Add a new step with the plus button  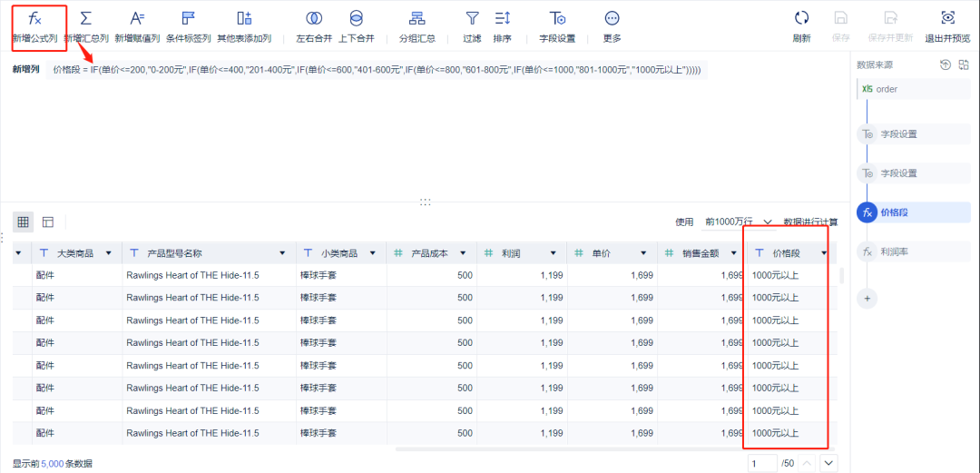click(867, 299)
